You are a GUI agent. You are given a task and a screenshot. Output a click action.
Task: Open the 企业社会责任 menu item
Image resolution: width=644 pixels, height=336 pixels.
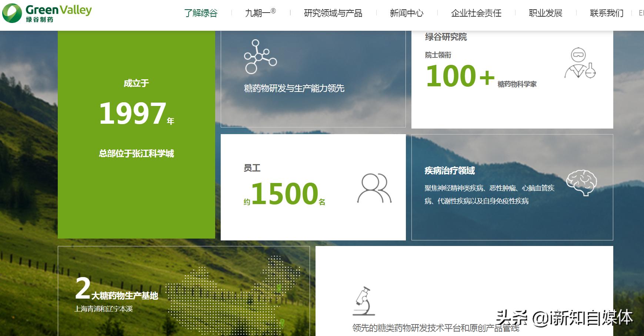(476, 13)
